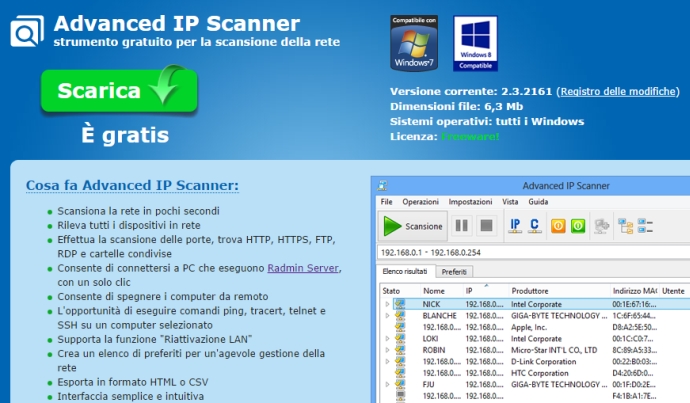This screenshot has height=403, width=690.
Task: Pause the scan with the pause icon
Action: [x=461, y=226]
